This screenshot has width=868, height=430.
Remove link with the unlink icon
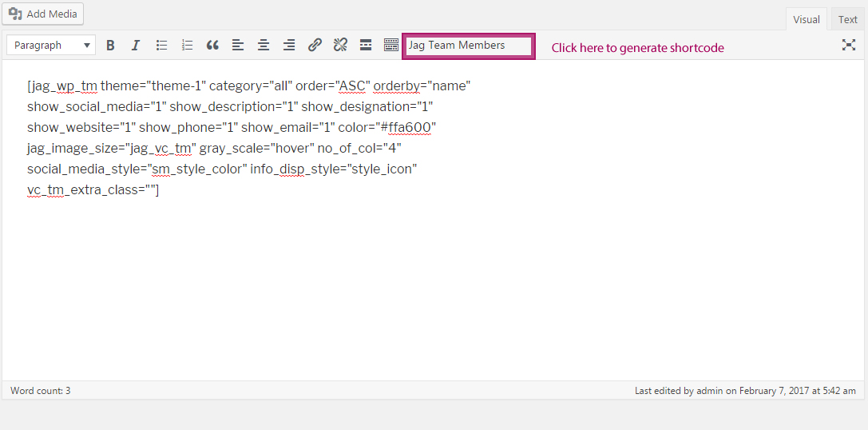pos(340,46)
